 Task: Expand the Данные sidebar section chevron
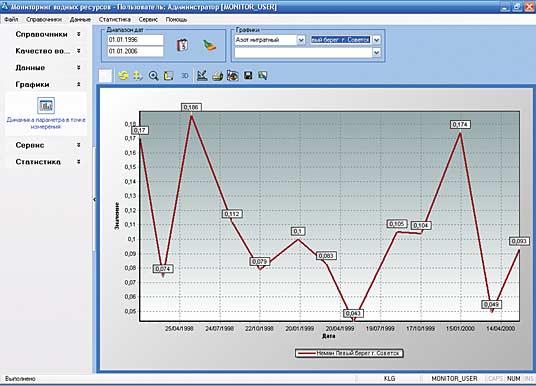(79, 68)
